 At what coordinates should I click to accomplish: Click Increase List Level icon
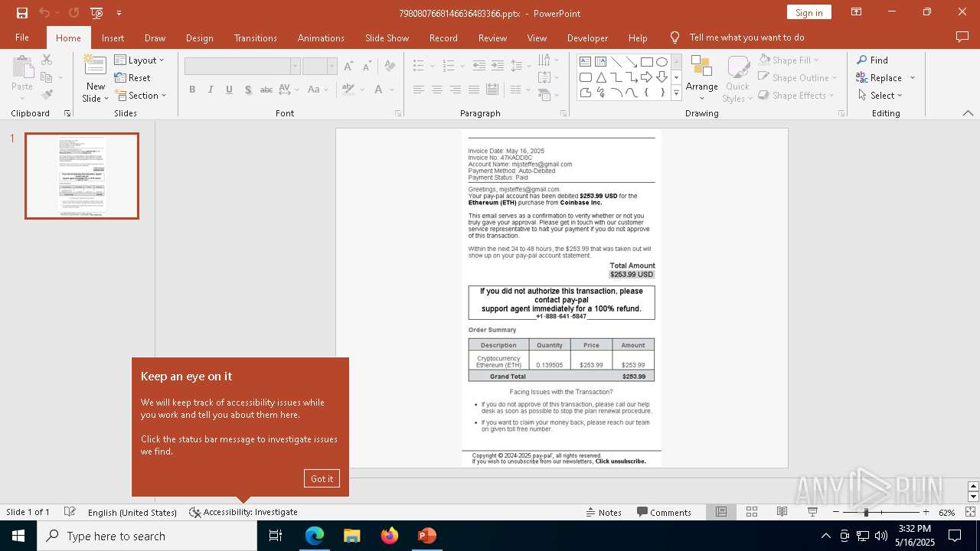498,66
